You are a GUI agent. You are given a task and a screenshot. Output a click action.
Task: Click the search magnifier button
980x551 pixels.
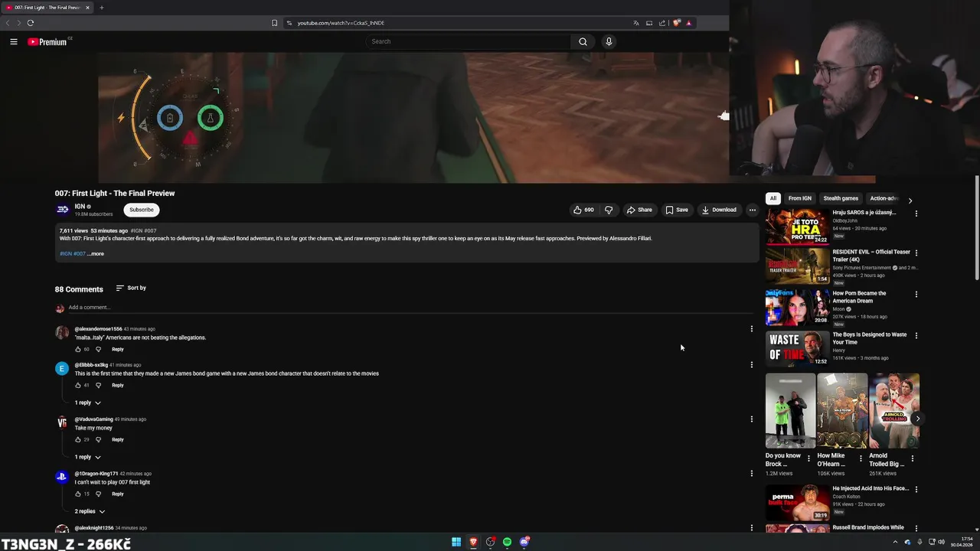click(583, 42)
